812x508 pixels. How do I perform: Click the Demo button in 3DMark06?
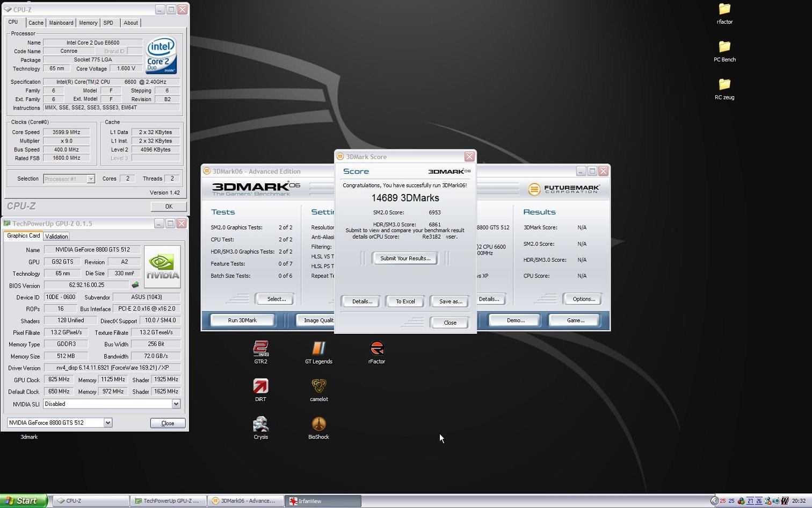(516, 320)
